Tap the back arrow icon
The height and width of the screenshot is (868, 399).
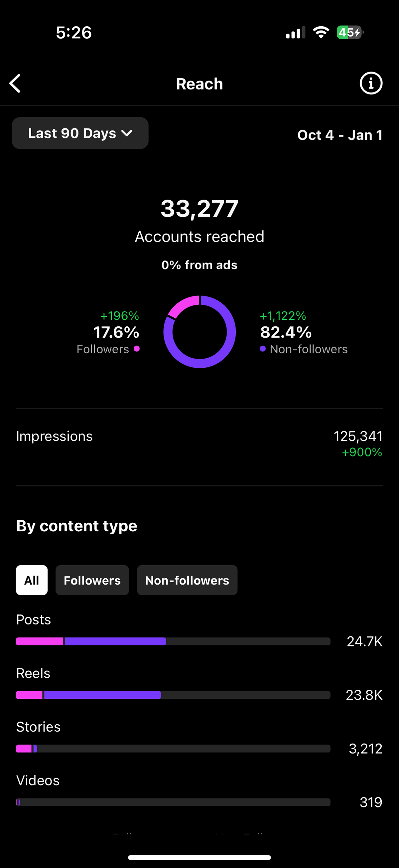pos(15,84)
